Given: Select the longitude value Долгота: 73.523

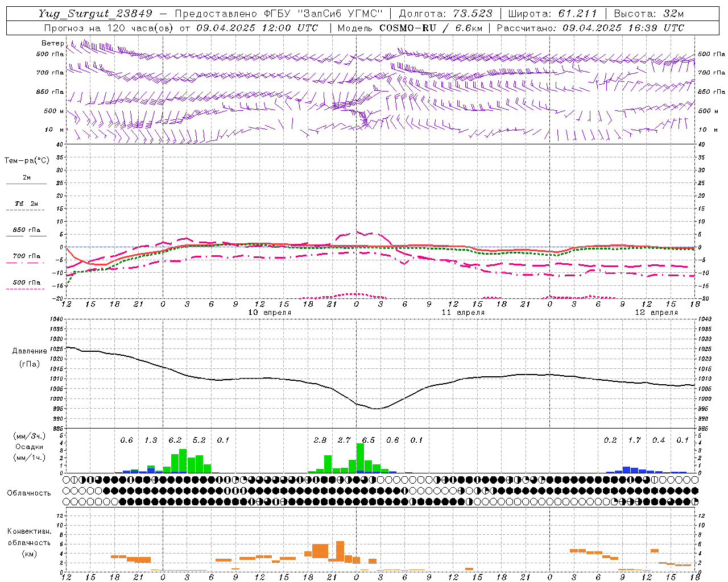Looking at the screenshot, I should pos(445,14).
